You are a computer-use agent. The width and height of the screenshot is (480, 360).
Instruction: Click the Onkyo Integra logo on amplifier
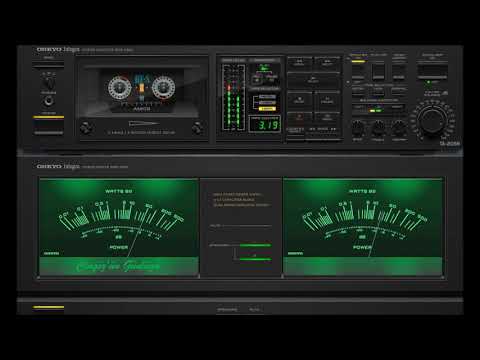coord(58,166)
